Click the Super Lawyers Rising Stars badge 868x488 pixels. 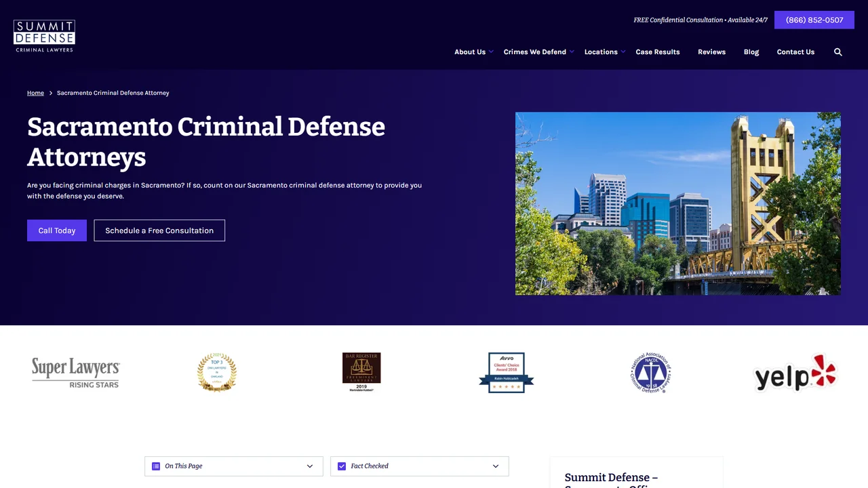pyautogui.click(x=76, y=373)
